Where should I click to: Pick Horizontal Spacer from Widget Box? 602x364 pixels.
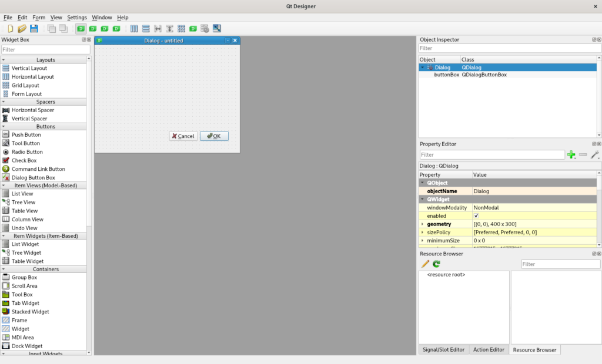(33, 110)
